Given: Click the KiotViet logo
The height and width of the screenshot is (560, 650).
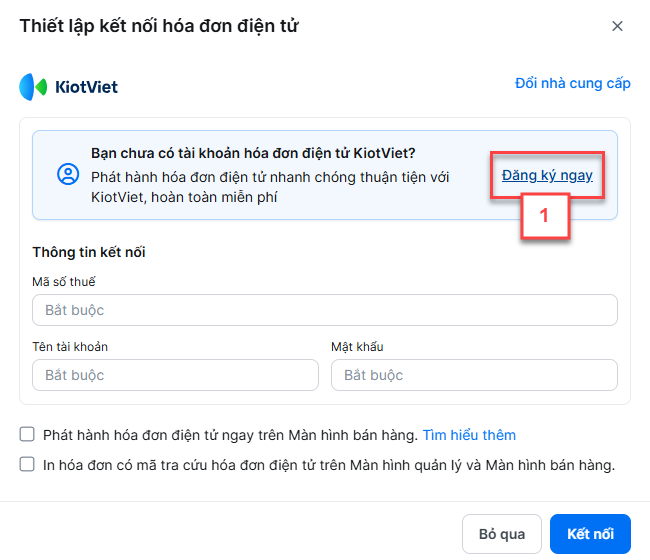Looking at the screenshot, I should point(68,87).
